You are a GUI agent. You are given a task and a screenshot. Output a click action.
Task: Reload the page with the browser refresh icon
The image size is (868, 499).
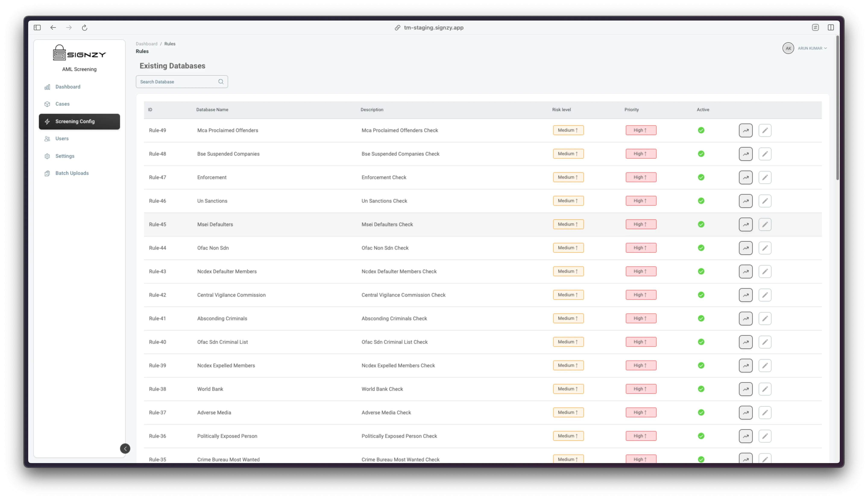[x=85, y=28]
